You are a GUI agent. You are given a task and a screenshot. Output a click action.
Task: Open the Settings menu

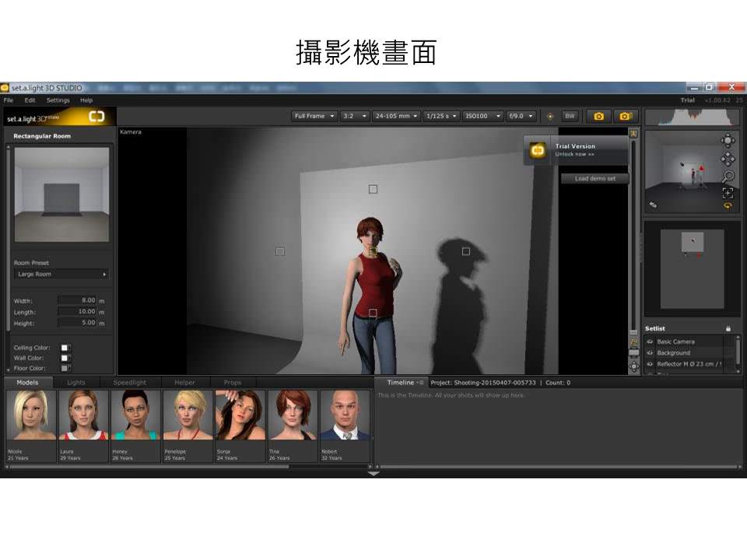click(58, 100)
